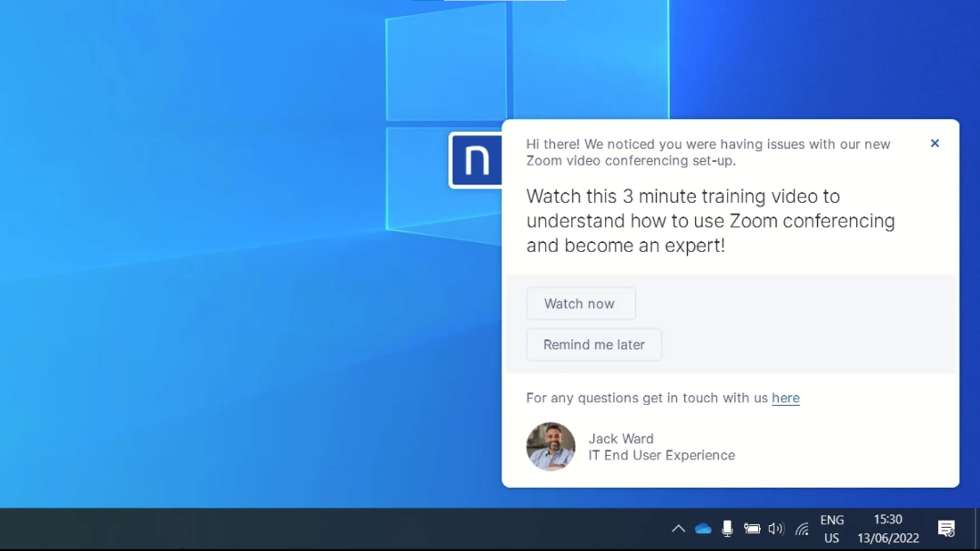The width and height of the screenshot is (980, 551).
Task: Open the Wi-Fi network icon
Action: pyautogui.click(x=802, y=529)
